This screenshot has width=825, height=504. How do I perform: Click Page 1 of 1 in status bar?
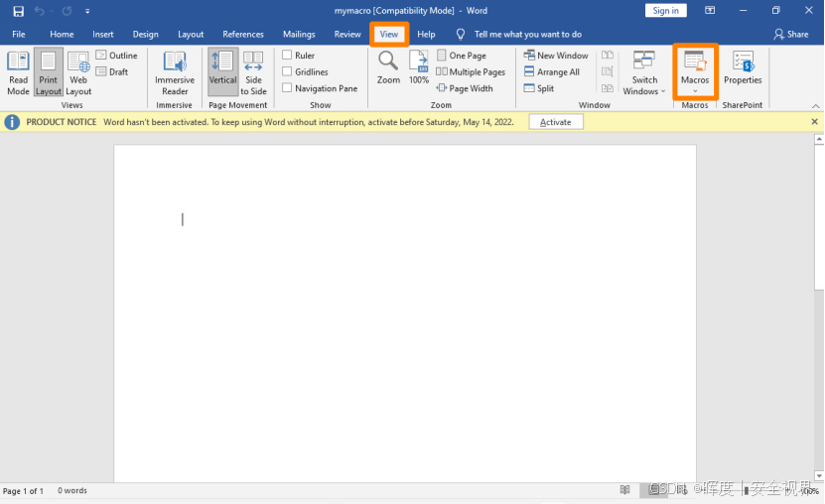tap(23, 491)
